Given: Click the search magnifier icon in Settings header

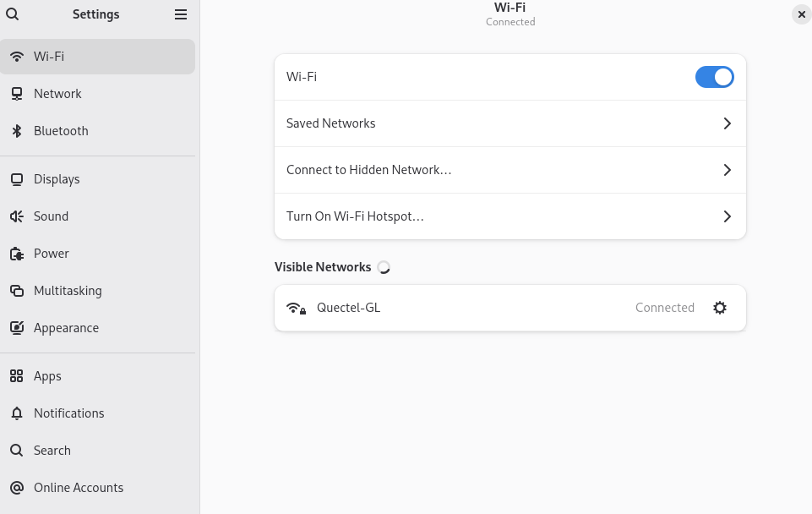Looking at the screenshot, I should [12, 14].
